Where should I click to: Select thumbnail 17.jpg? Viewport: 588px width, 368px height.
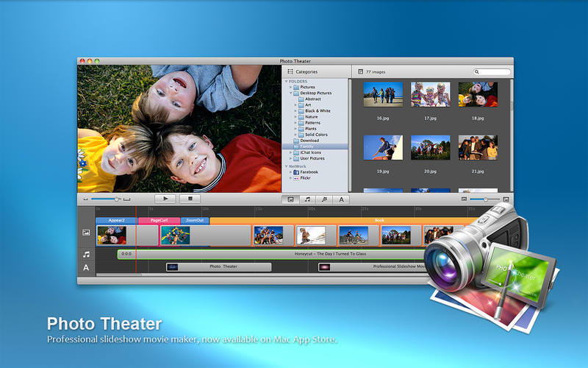tap(430, 95)
